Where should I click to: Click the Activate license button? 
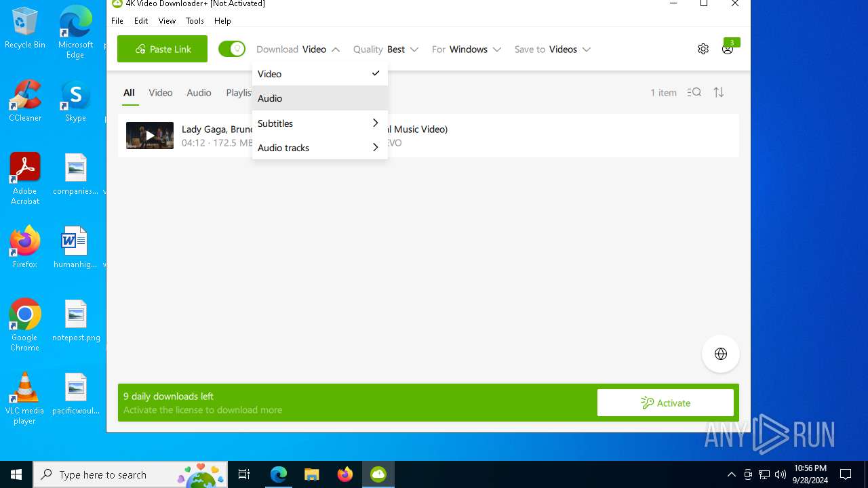665,403
